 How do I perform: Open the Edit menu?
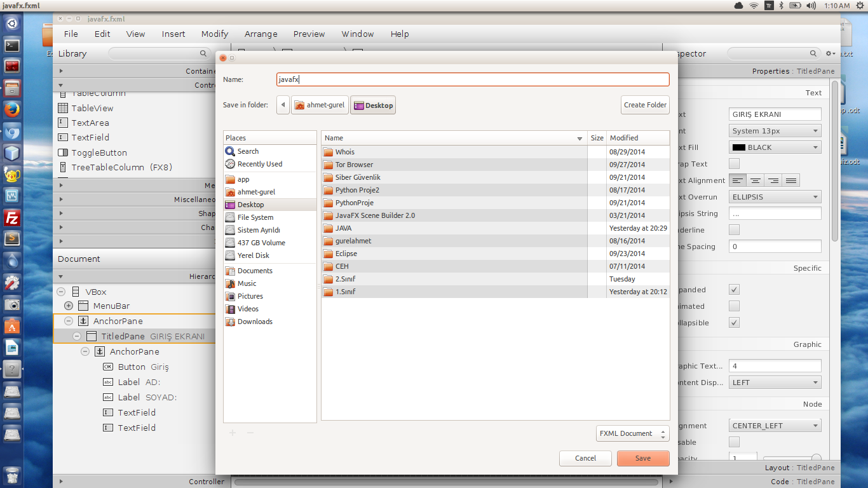pos(102,34)
